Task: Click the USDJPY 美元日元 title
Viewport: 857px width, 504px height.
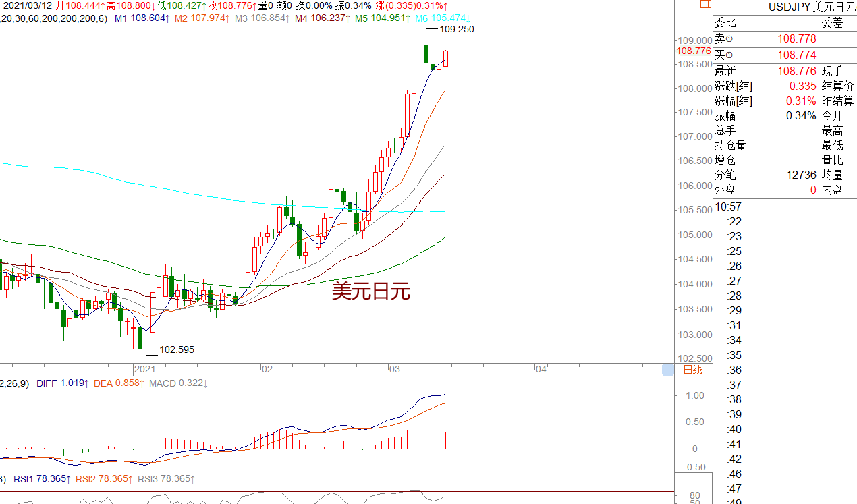Action: coord(812,7)
